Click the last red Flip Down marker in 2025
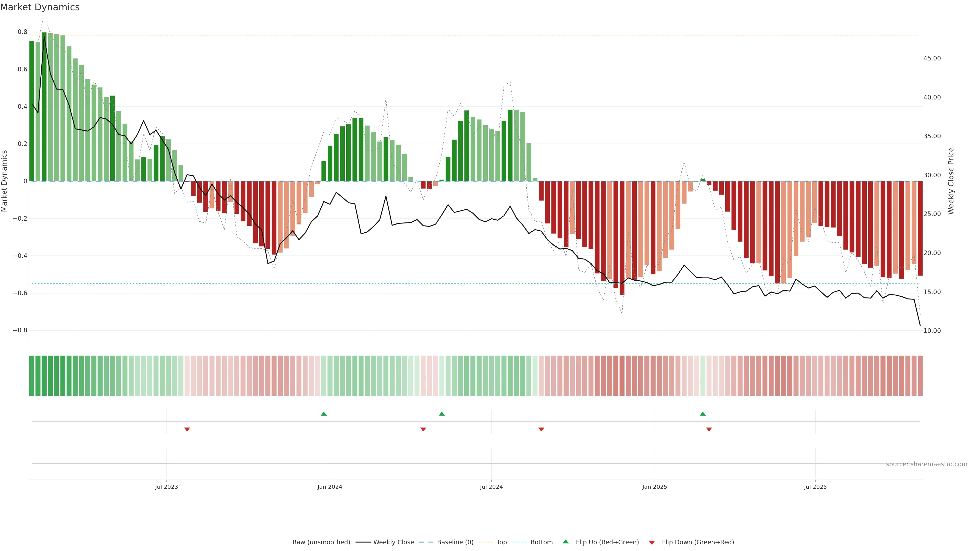Image resolution: width=980 pixels, height=551 pixels. pyautogui.click(x=709, y=429)
